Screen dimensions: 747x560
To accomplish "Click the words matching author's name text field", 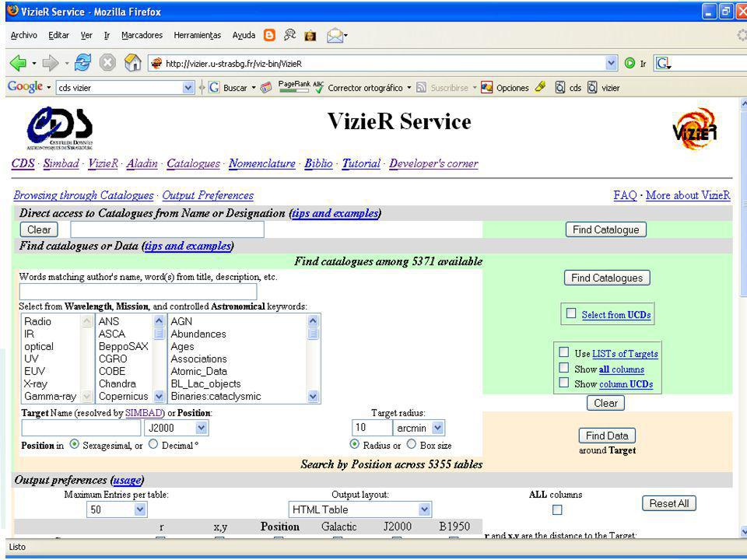I will coord(139,292).
